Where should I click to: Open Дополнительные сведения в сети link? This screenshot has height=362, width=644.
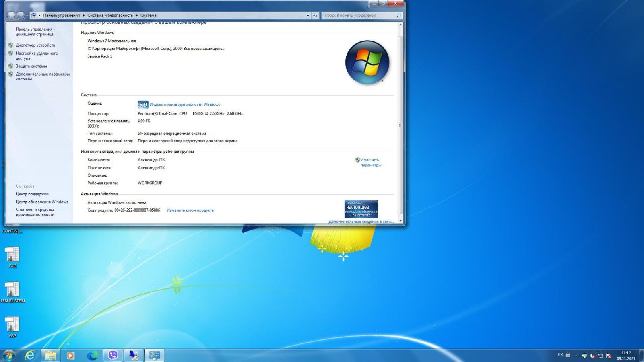click(361, 222)
